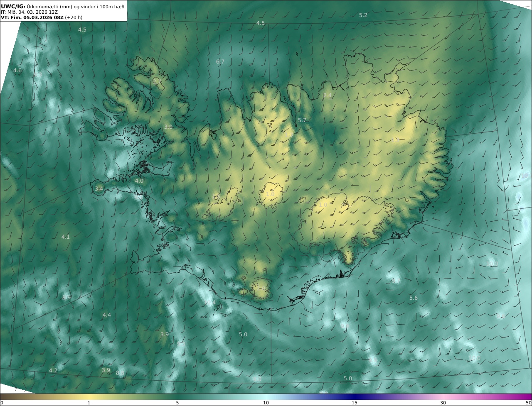
Task: Click the 5.6 value label on the map
Action: [x=413, y=298]
